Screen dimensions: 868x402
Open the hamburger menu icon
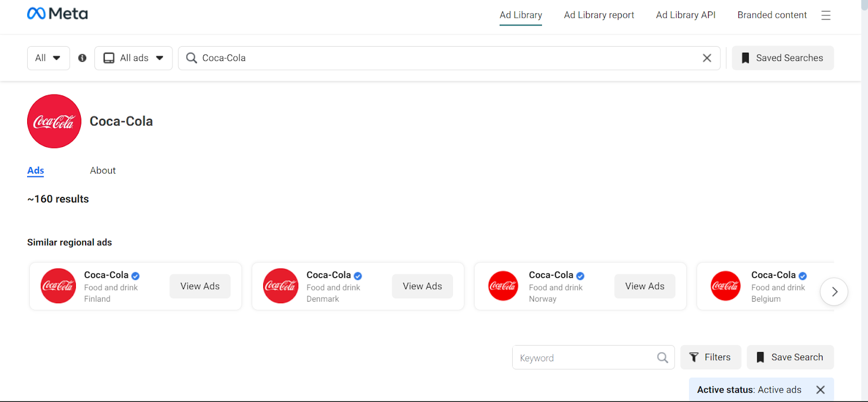point(826,15)
